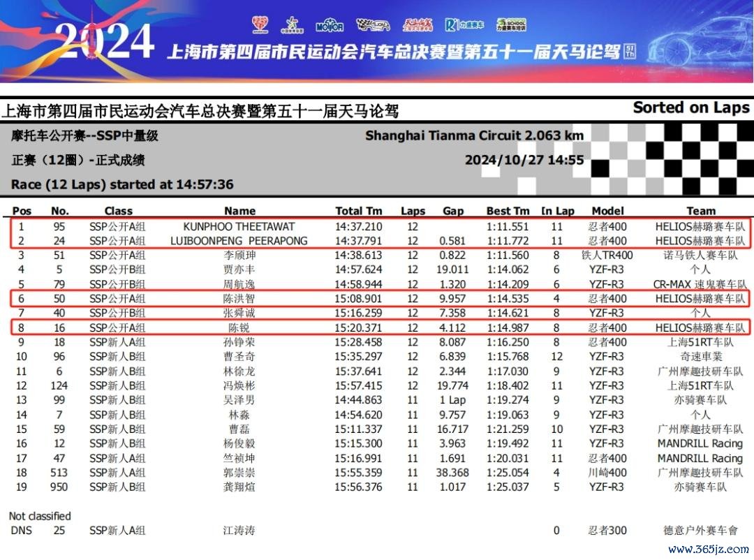754x560 pixels.
Task: Select 'Race (12 Laps) started at 14:57:36'
Action: point(122,184)
